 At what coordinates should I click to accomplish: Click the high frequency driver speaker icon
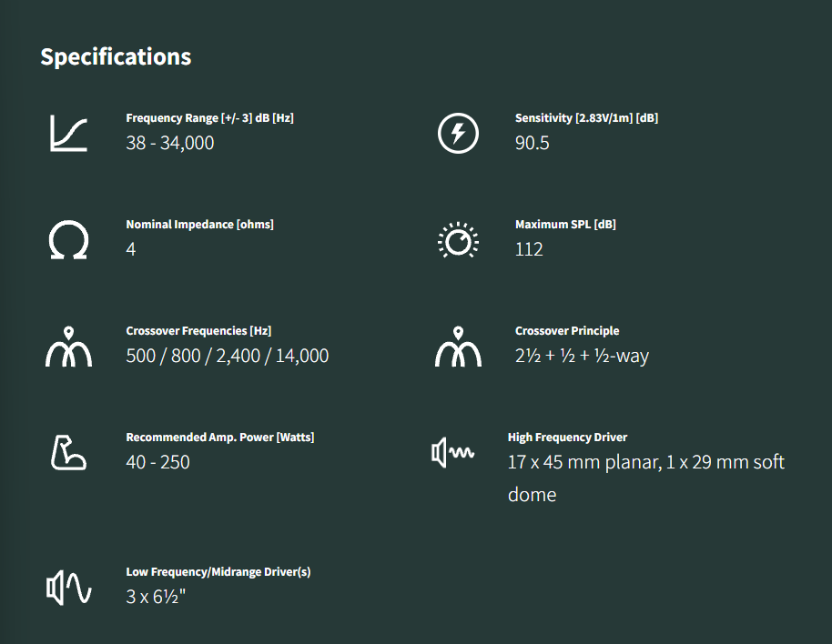click(x=452, y=452)
